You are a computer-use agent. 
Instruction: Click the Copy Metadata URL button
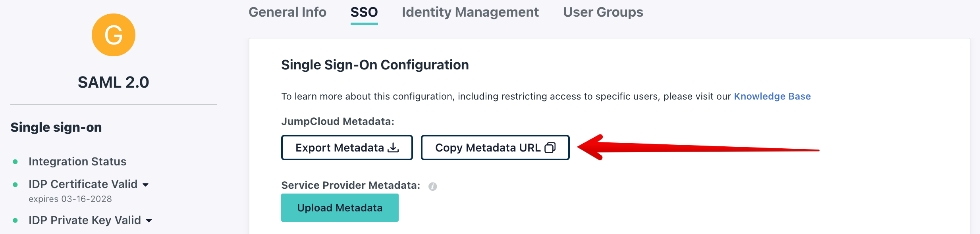[495, 148]
